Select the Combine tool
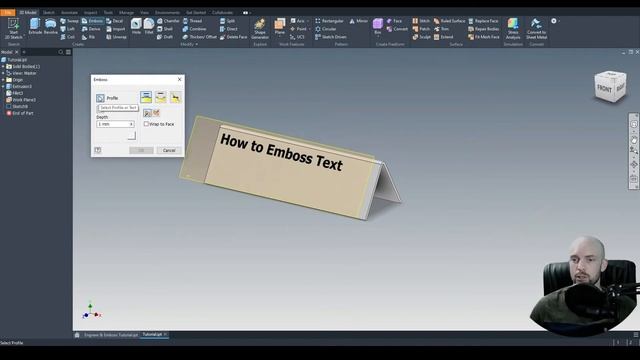The width and height of the screenshot is (640, 360). coord(194,29)
